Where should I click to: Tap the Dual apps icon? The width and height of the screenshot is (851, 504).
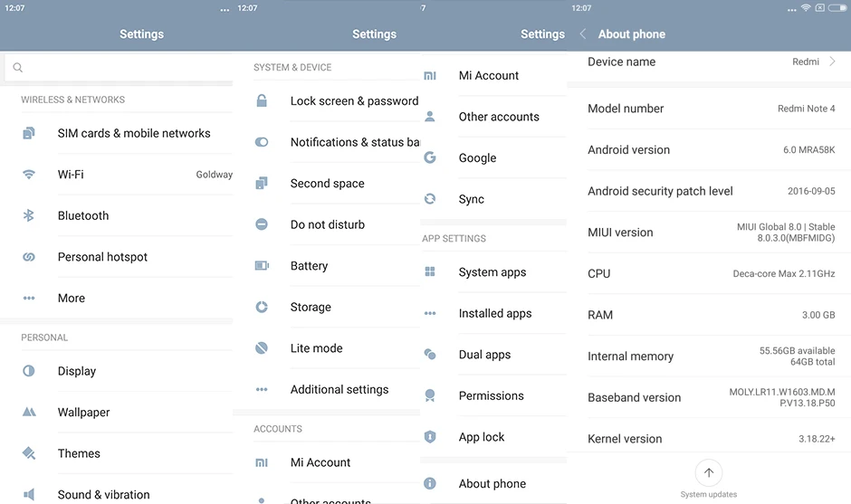430,355
